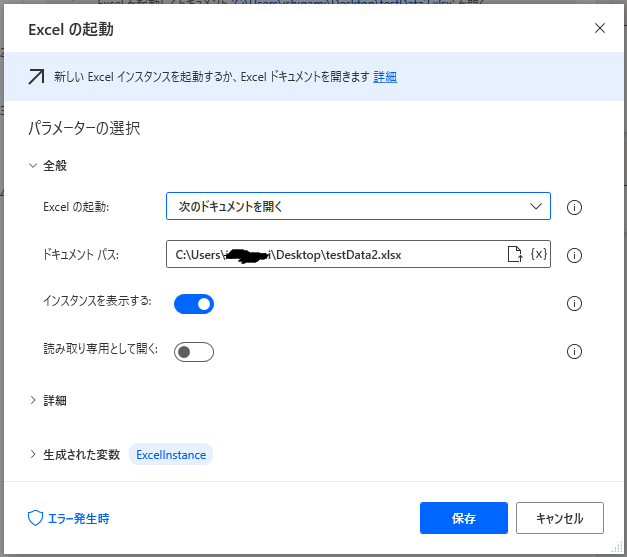627x557 pixels.
Task: Click info icon beside ドキュメント パス field
Action: tap(574, 256)
